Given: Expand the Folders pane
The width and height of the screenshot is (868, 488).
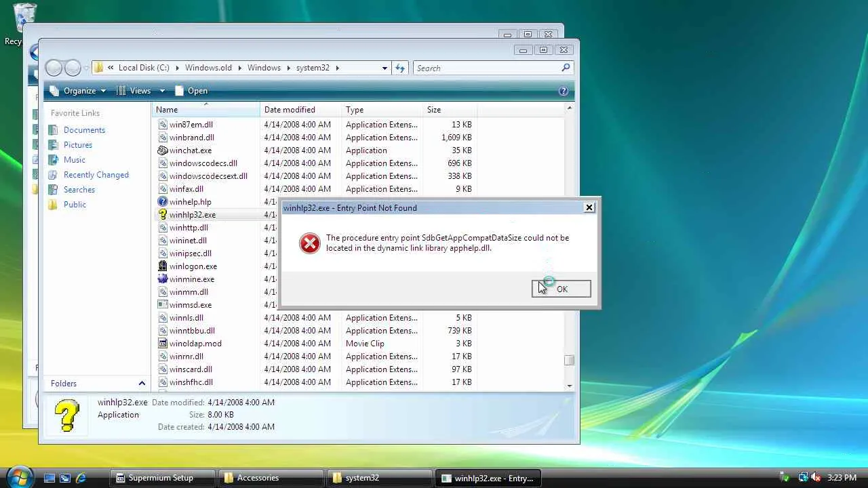Looking at the screenshot, I should [x=142, y=384].
